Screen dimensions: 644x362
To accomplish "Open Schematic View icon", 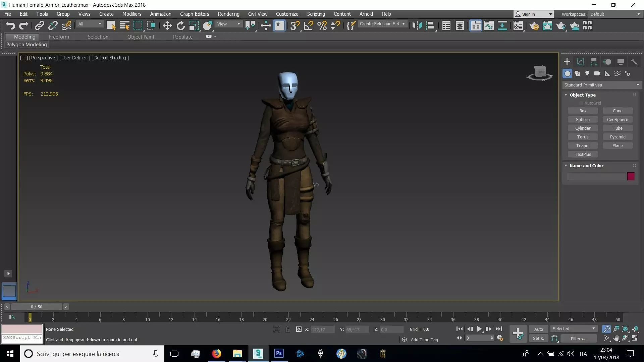I will pos(502,25).
